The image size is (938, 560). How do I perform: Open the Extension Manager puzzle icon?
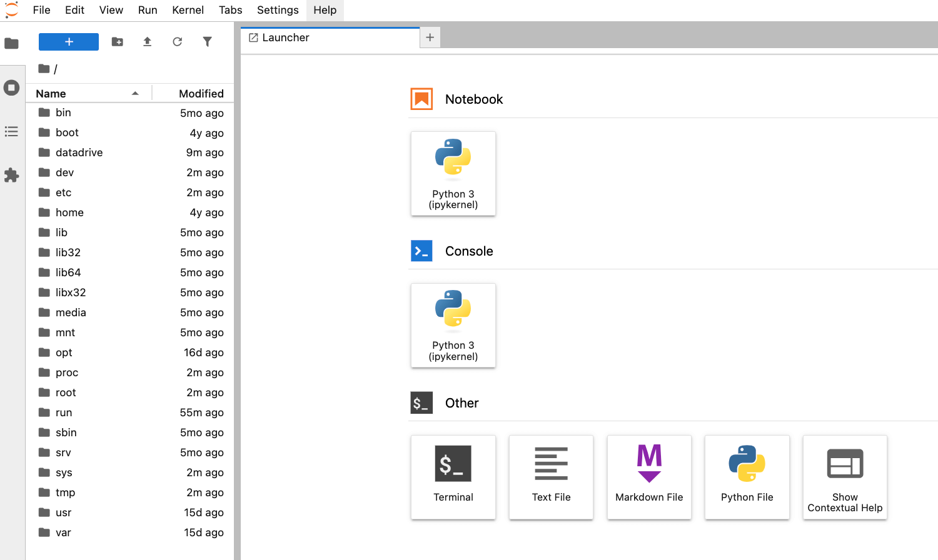11,175
